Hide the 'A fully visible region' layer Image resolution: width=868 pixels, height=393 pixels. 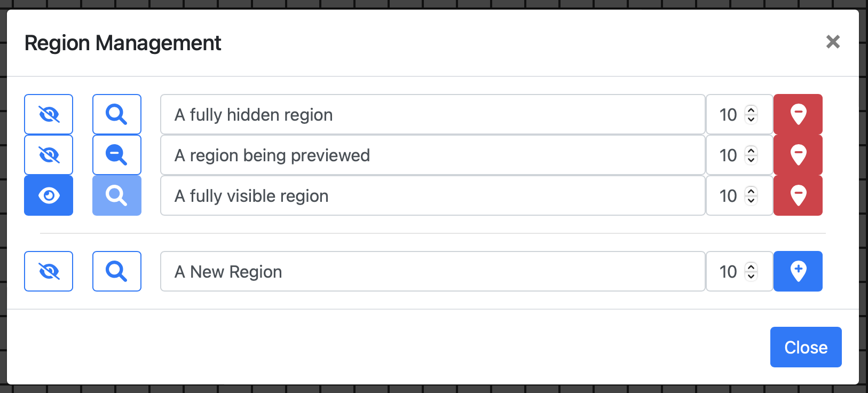(48, 195)
